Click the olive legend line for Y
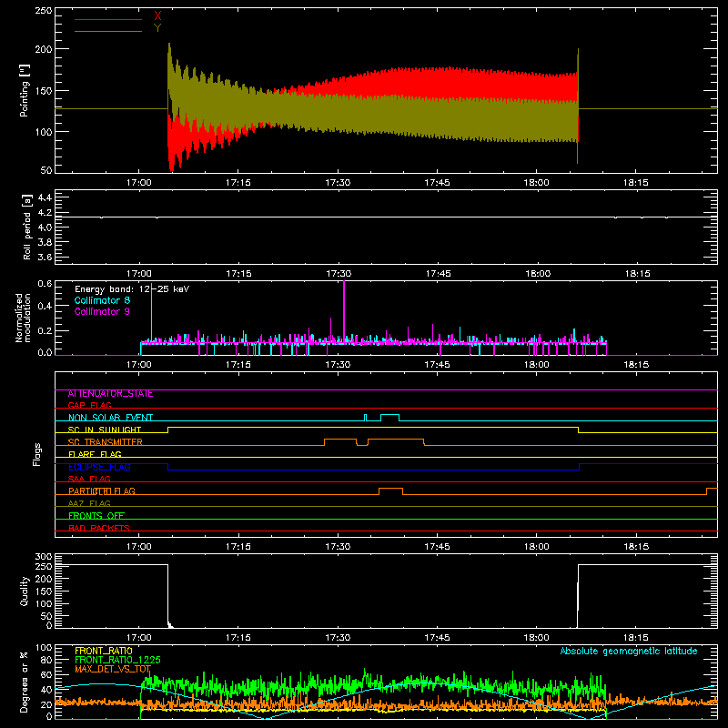This screenshot has height=728, width=728. pos(108,31)
